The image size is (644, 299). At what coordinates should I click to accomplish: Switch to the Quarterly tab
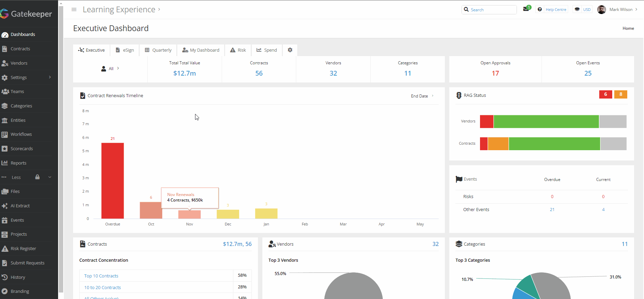(x=158, y=50)
